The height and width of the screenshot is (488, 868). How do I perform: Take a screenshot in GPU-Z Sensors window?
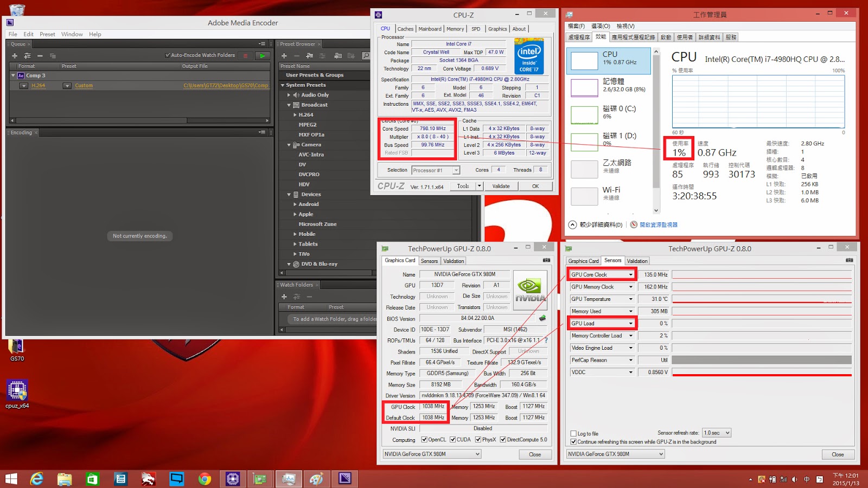coord(849,261)
